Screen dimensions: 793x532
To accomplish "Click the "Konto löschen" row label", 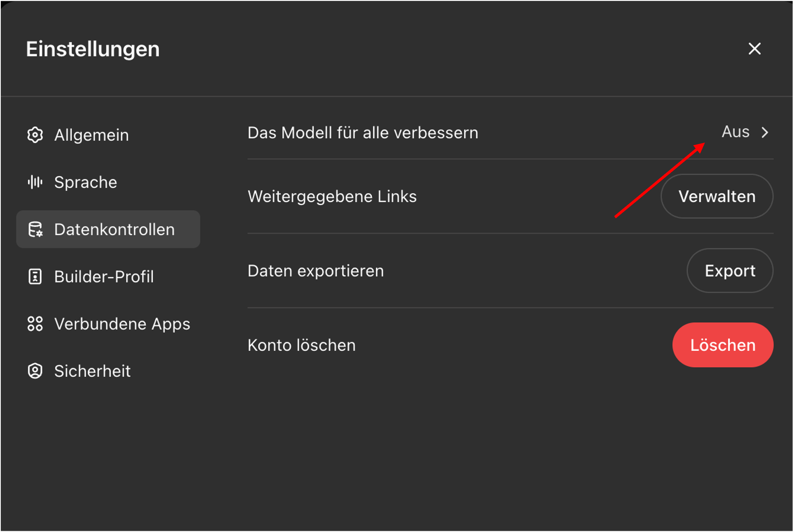I will click(x=301, y=345).
